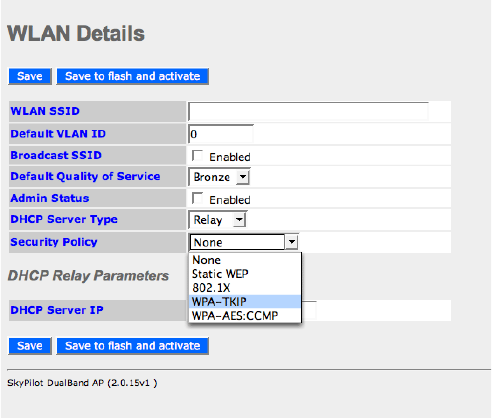Click bottom Save to flash and activate
The width and height of the screenshot is (492, 418).
pyautogui.click(x=133, y=346)
